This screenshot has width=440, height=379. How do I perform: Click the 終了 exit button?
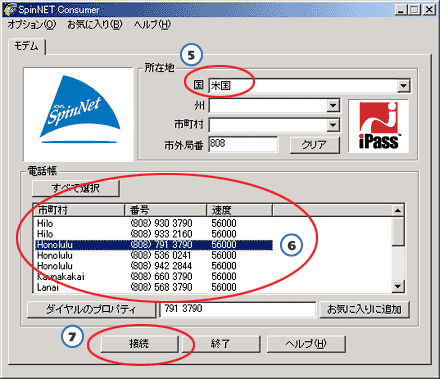[x=220, y=343]
